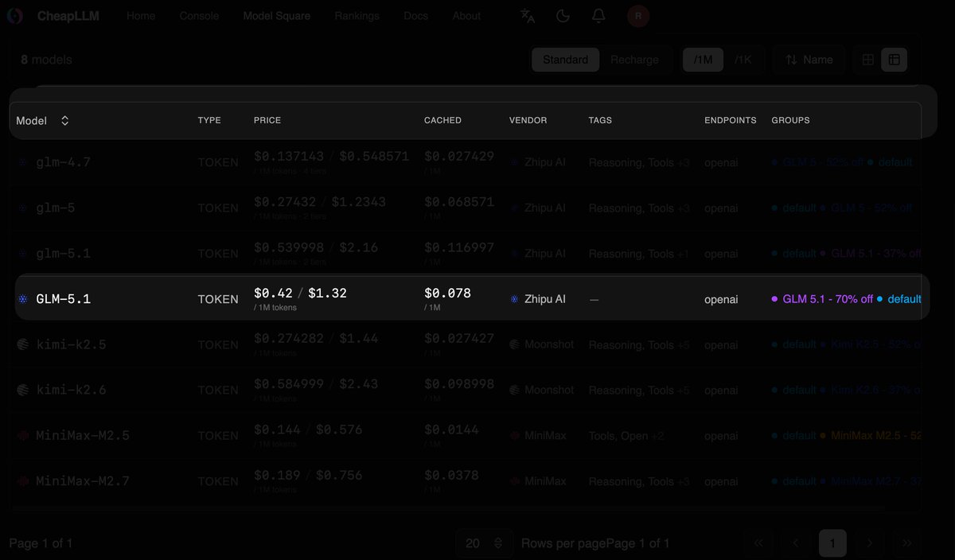Select page 1 button
This screenshot has height=560, width=955.
coord(832,543)
